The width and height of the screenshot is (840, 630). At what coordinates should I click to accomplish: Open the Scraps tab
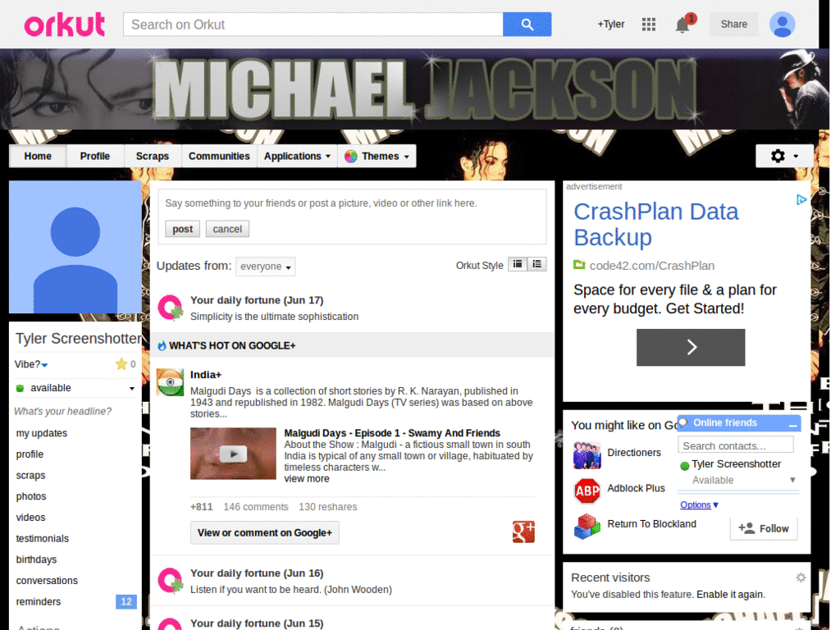[152, 157]
